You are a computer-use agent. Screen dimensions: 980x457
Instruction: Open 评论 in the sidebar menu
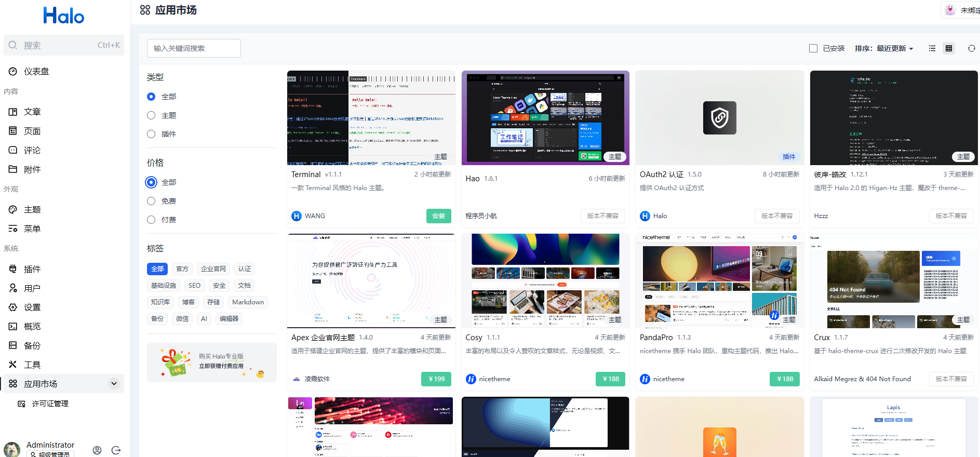click(64, 150)
